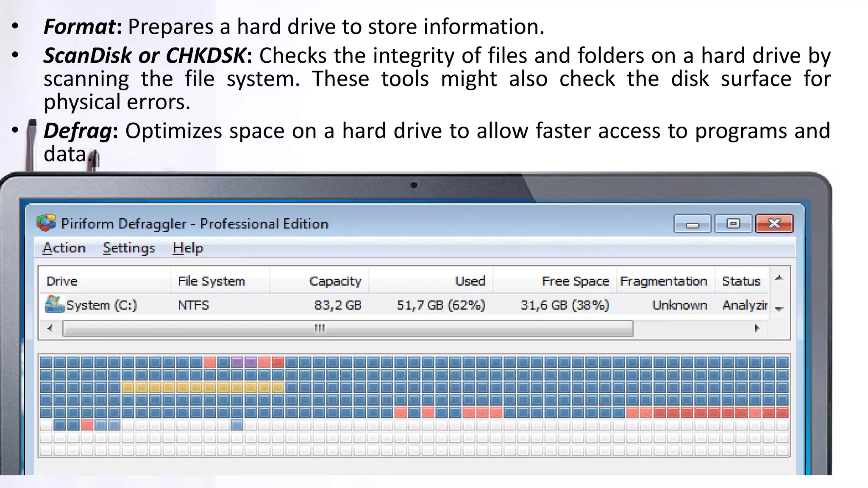Screen dimensions: 868x488
Task: Click the 51,7 GB (62%) used value
Action: [441, 305]
